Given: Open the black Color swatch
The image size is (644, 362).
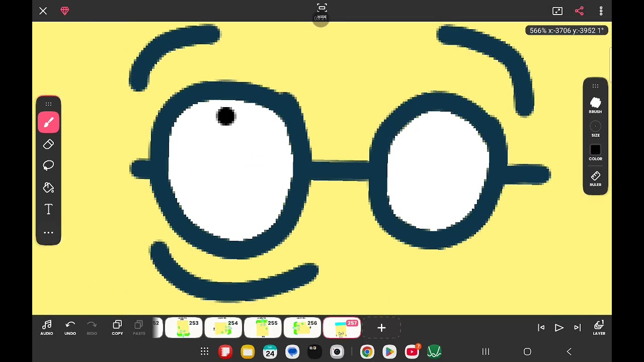Looking at the screenshot, I should pos(595,153).
